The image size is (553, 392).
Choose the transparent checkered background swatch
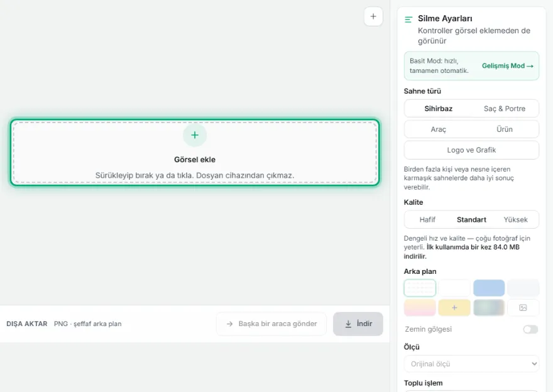pos(420,288)
